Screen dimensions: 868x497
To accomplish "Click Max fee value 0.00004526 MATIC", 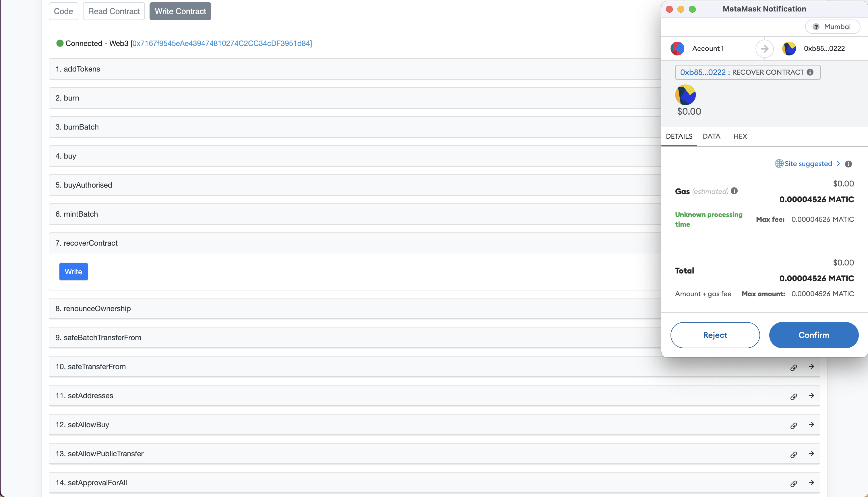I will tap(822, 219).
